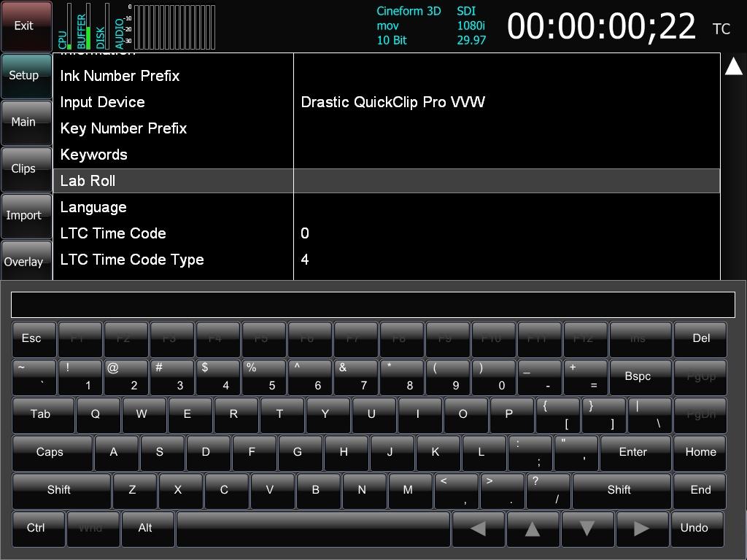Click the Tab key

pos(43,415)
